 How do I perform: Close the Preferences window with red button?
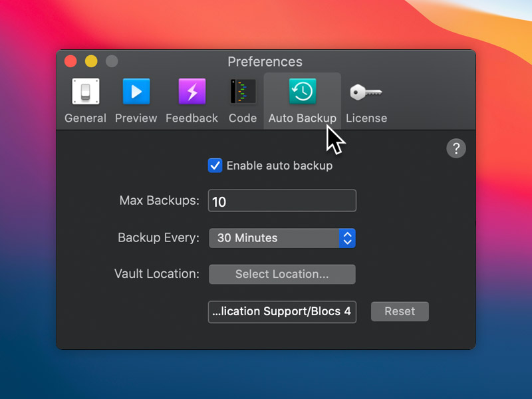coord(70,62)
